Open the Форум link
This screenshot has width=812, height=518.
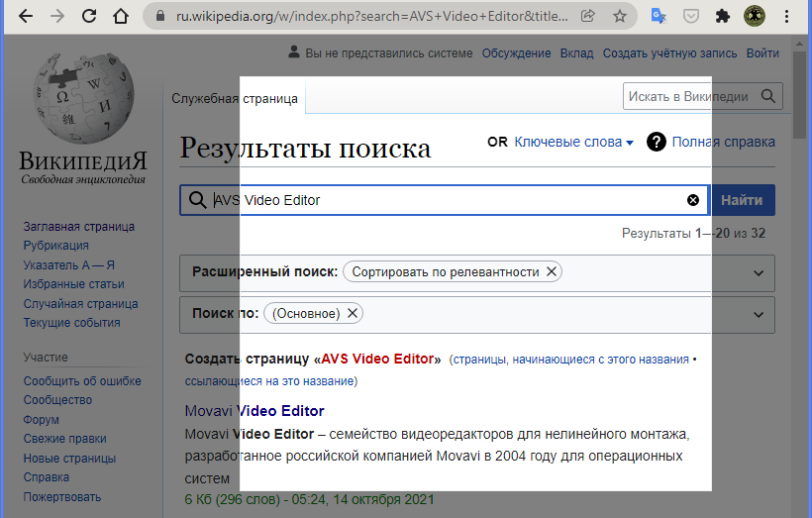tap(41, 420)
